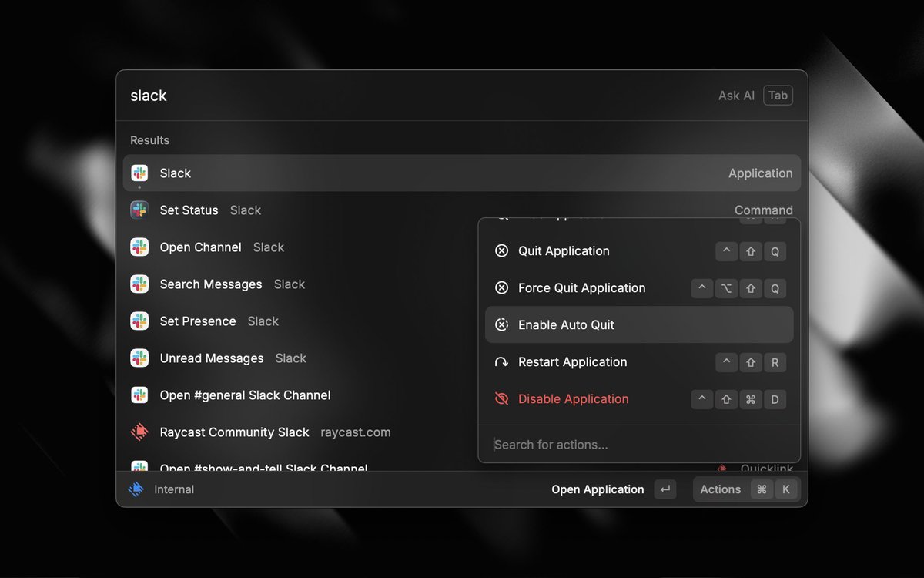924x578 pixels.
Task: Select the Slack Application result row
Action: [462, 173]
